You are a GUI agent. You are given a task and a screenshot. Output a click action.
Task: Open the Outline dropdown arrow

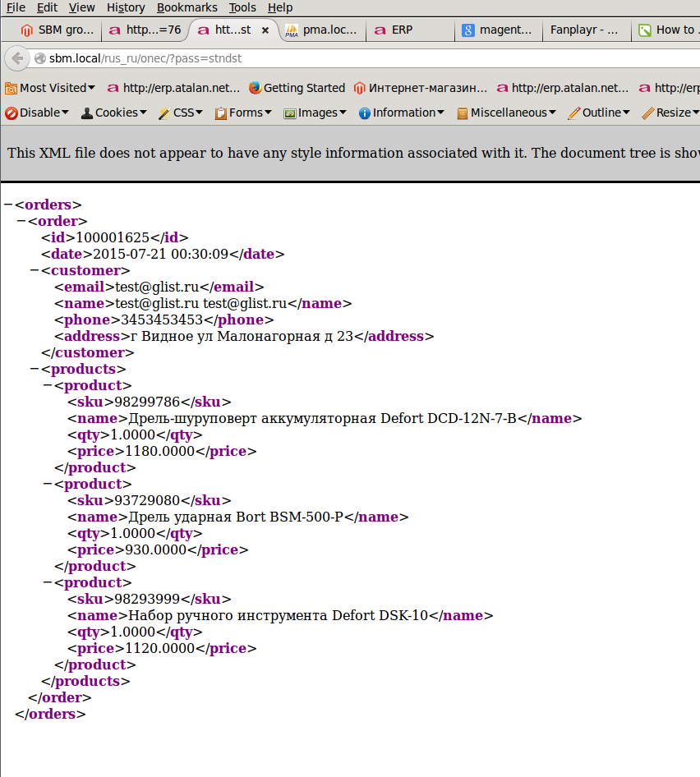click(626, 113)
